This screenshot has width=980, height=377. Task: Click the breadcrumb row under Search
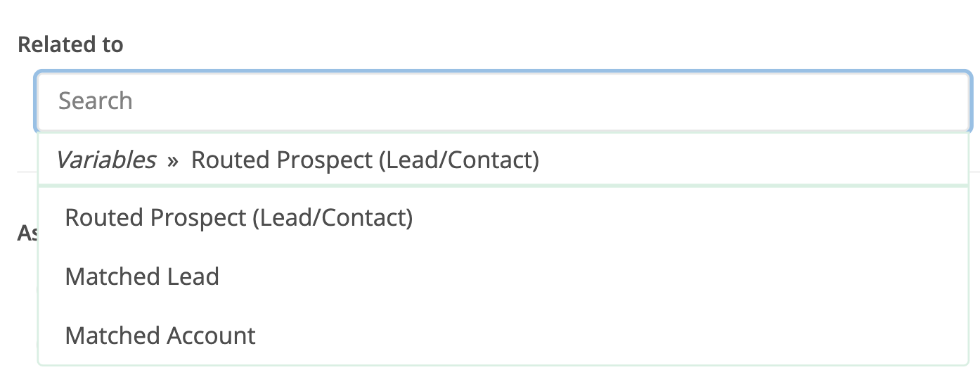point(503,160)
